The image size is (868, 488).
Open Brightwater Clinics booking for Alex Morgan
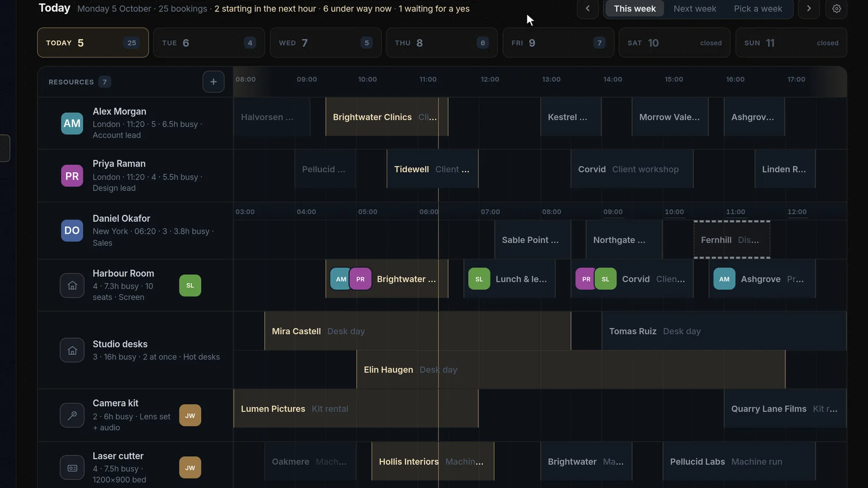[387, 117]
